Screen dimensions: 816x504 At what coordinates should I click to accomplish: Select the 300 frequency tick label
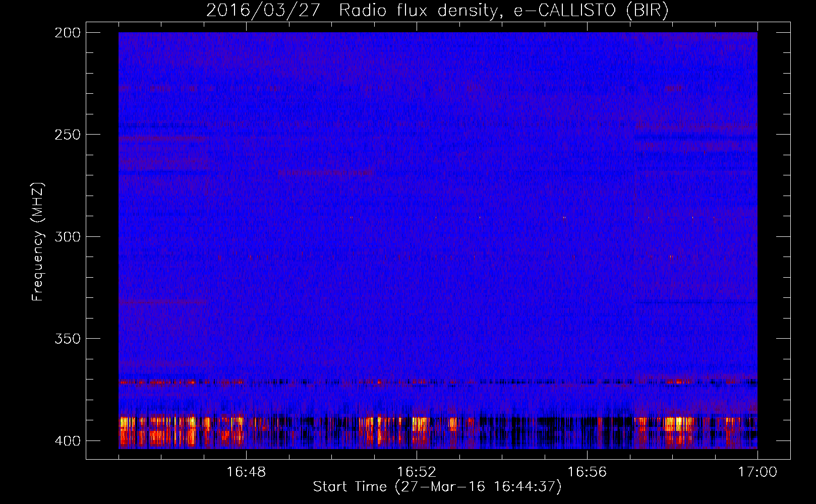tap(68, 236)
